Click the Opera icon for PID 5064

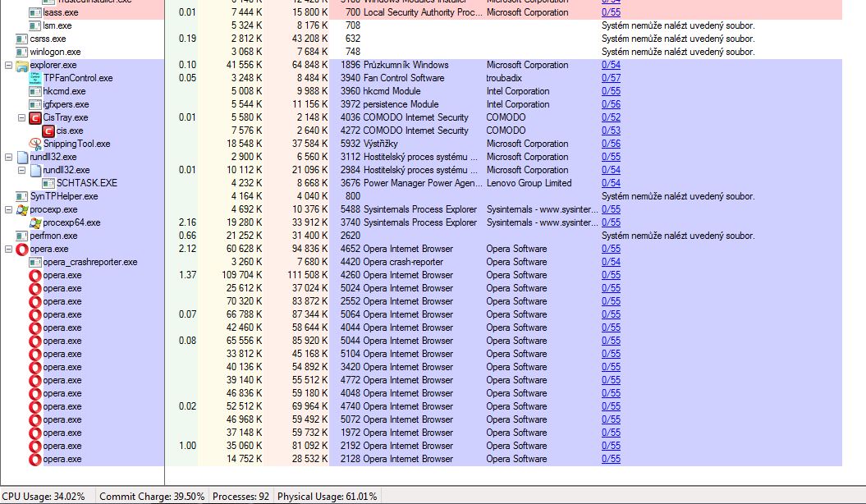[x=34, y=314]
